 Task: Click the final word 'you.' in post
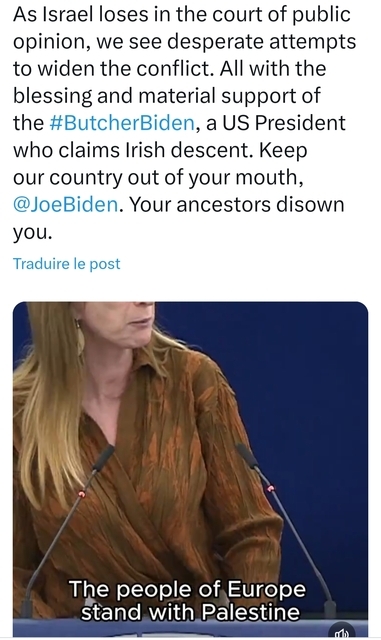[33, 233]
